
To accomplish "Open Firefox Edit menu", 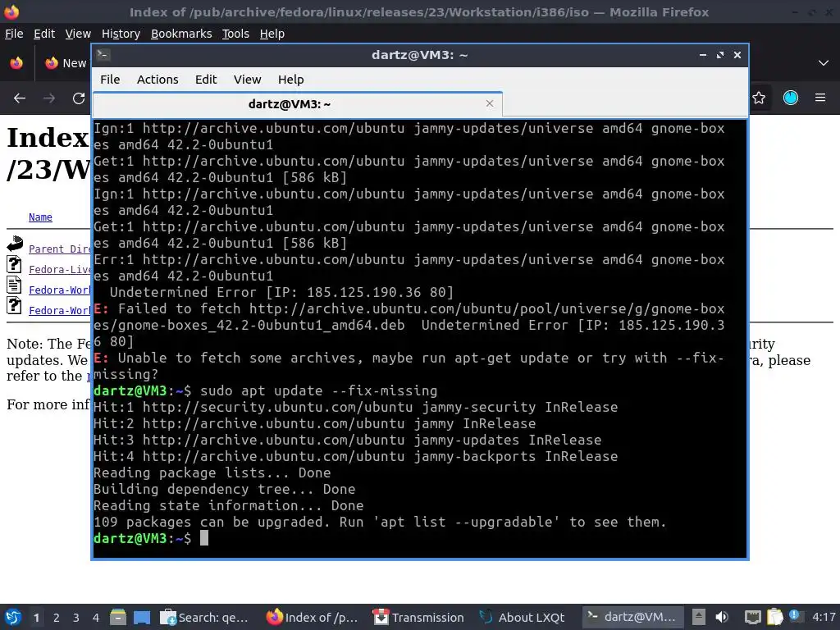I will pos(44,34).
